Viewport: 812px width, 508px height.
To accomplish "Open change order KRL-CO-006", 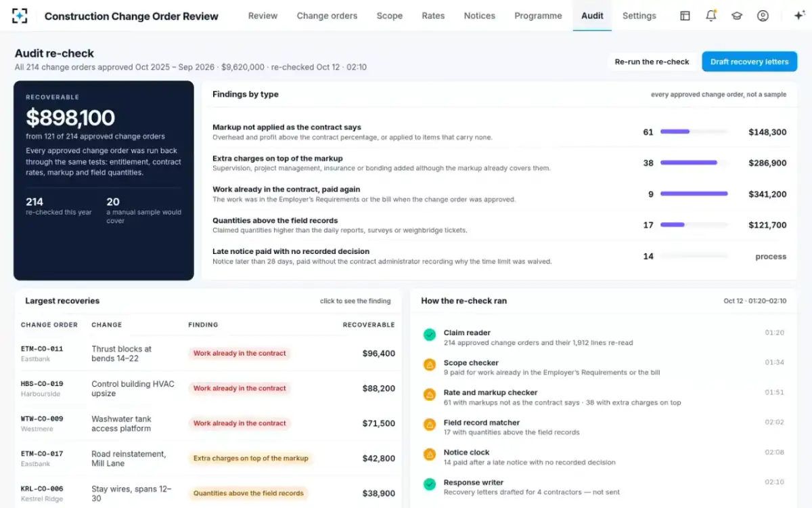I will pos(42,489).
